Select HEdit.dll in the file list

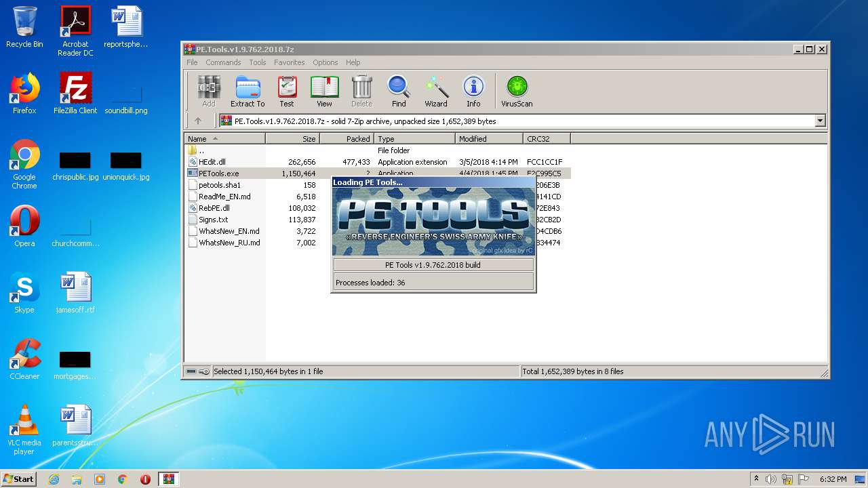click(377, 162)
